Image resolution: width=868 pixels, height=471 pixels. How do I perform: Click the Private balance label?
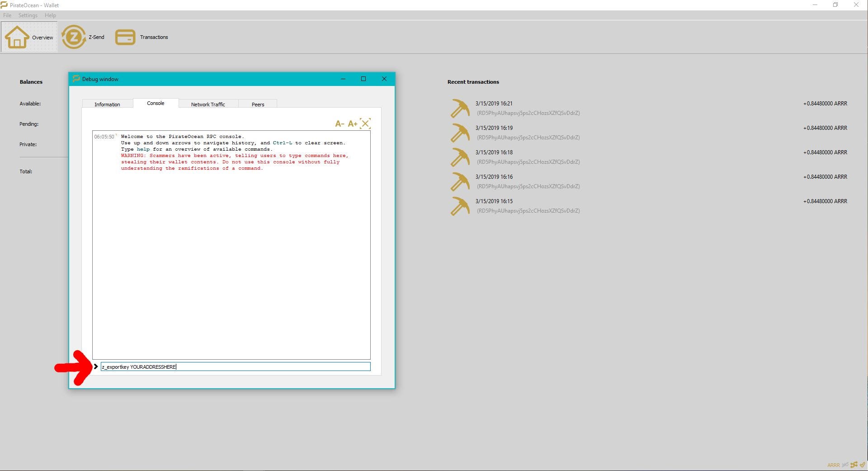click(28, 144)
